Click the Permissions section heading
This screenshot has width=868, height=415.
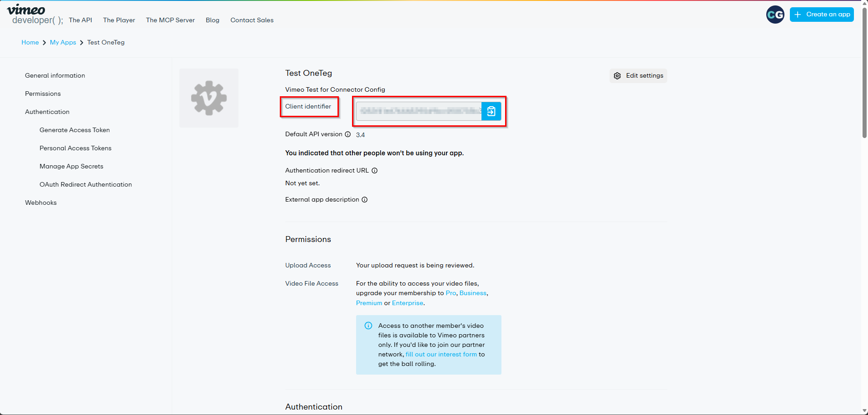tap(308, 239)
